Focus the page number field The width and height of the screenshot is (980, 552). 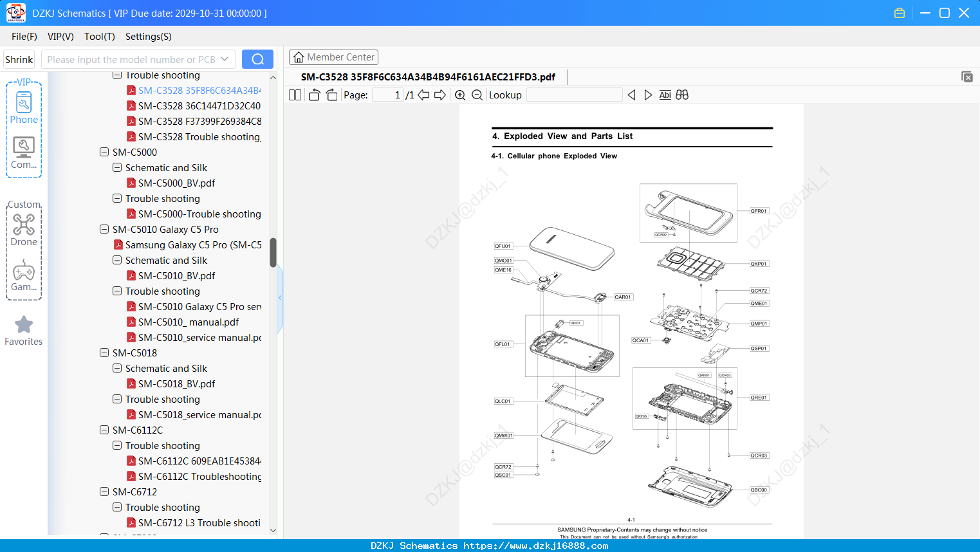(x=387, y=95)
